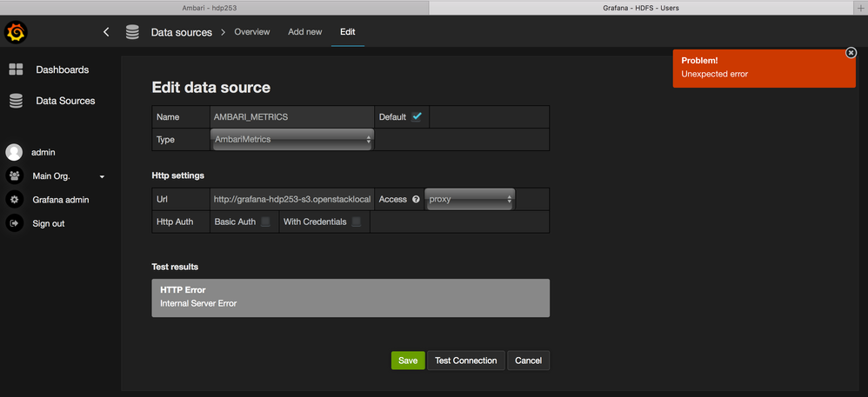Open the AmbariMetrics Type dropdown
The height and width of the screenshot is (397, 868).
pyautogui.click(x=292, y=139)
